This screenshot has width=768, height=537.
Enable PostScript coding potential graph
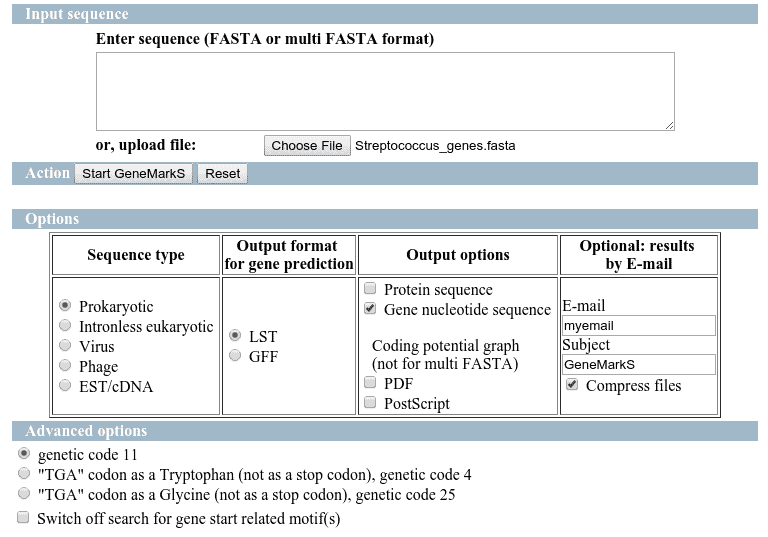371,402
